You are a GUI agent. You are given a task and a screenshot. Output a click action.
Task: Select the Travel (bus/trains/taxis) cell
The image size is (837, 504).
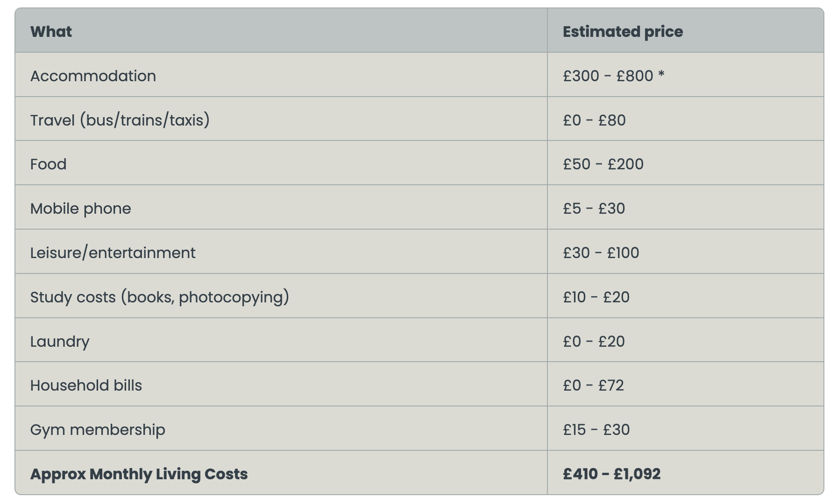[x=120, y=120]
